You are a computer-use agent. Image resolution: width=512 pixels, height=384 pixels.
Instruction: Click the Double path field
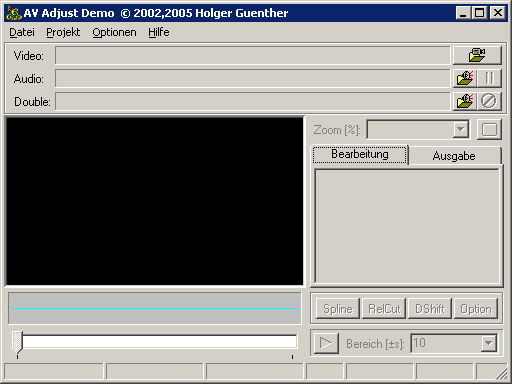(x=253, y=101)
